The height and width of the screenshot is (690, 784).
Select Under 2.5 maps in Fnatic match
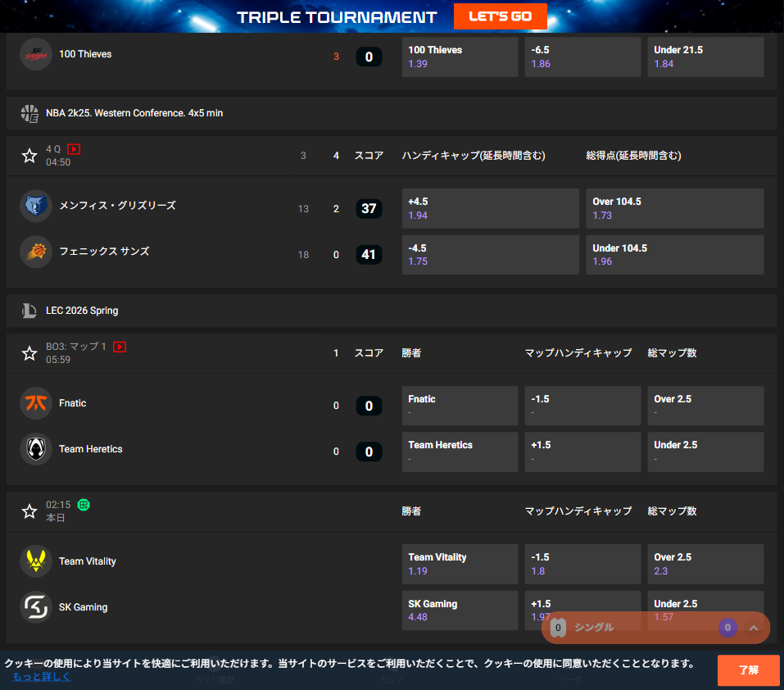705,452
